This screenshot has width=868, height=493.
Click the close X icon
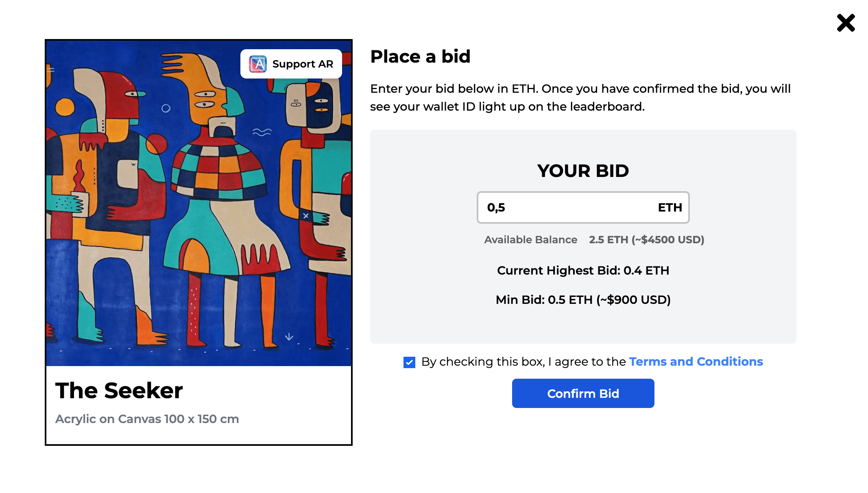coord(846,23)
